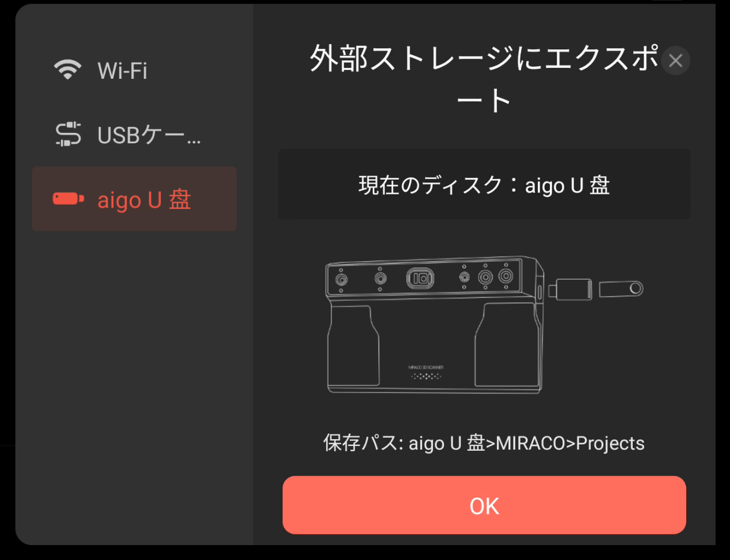Image resolution: width=730 pixels, height=560 pixels.
Task: Choose the USBケー... cable option
Action: coord(134,135)
